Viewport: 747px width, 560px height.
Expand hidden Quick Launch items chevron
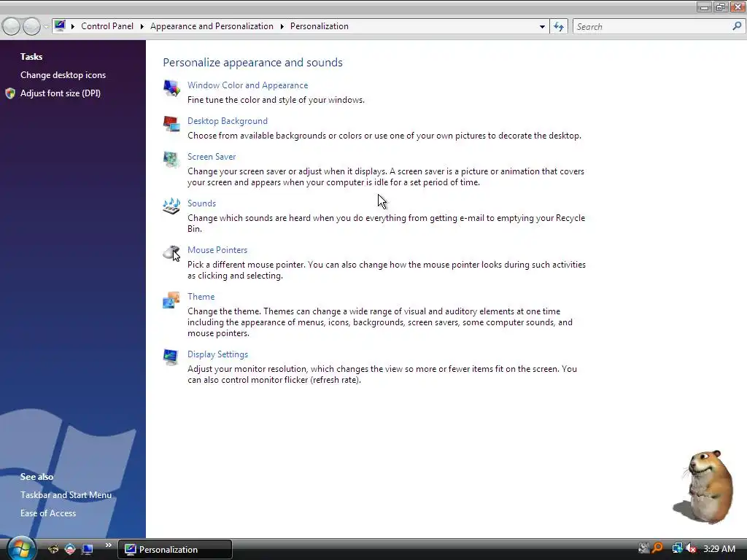108,545
